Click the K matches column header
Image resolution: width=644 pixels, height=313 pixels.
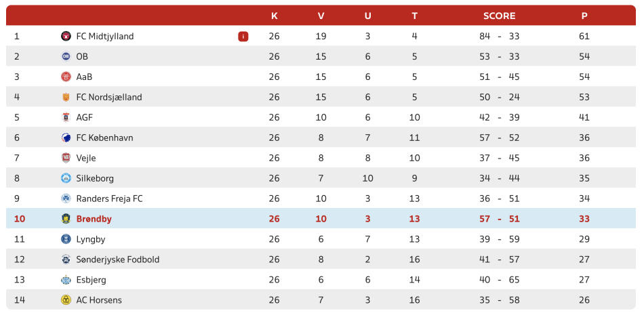point(275,16)
